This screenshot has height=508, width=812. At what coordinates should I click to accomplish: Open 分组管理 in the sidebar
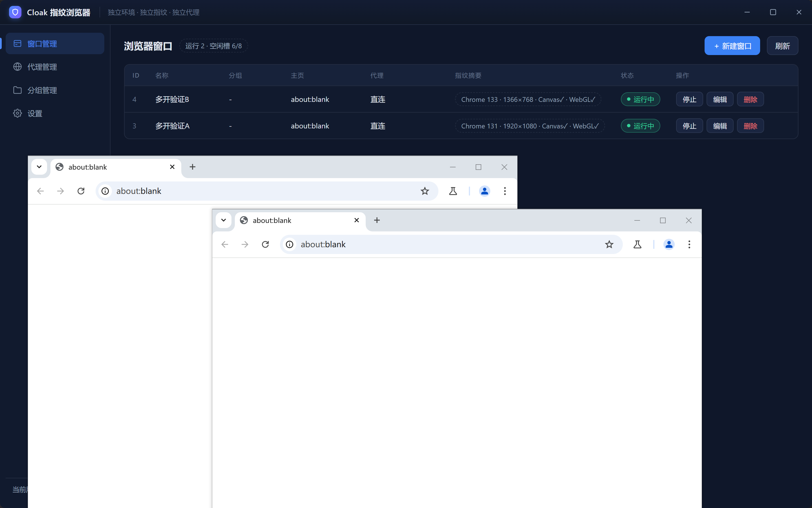[55, 90]
